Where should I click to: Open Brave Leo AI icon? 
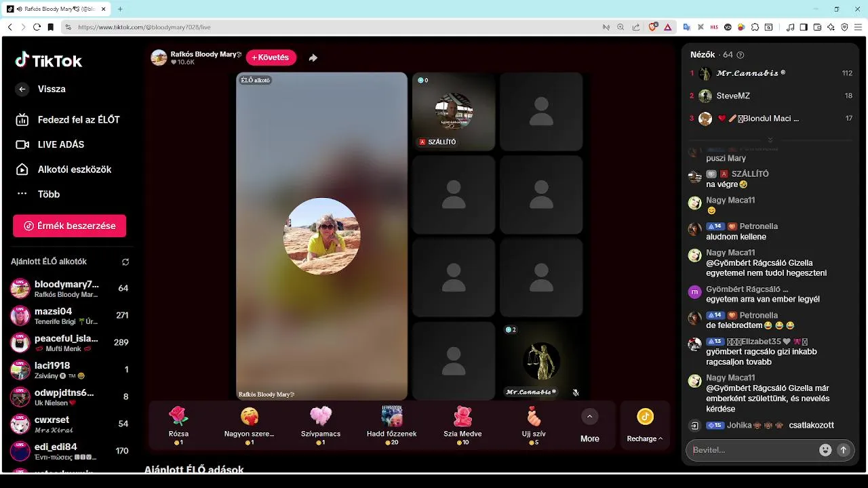coord(831,27)
